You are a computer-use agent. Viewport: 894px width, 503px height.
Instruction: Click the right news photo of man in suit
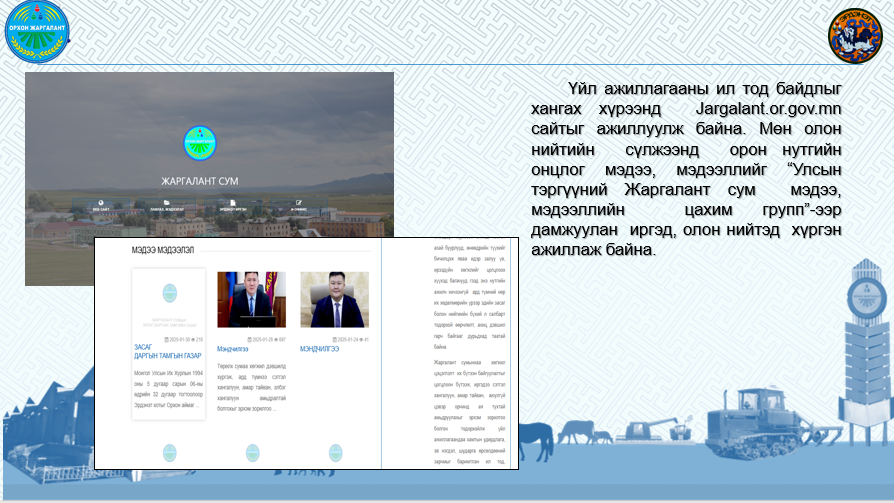tap(334, 299)
